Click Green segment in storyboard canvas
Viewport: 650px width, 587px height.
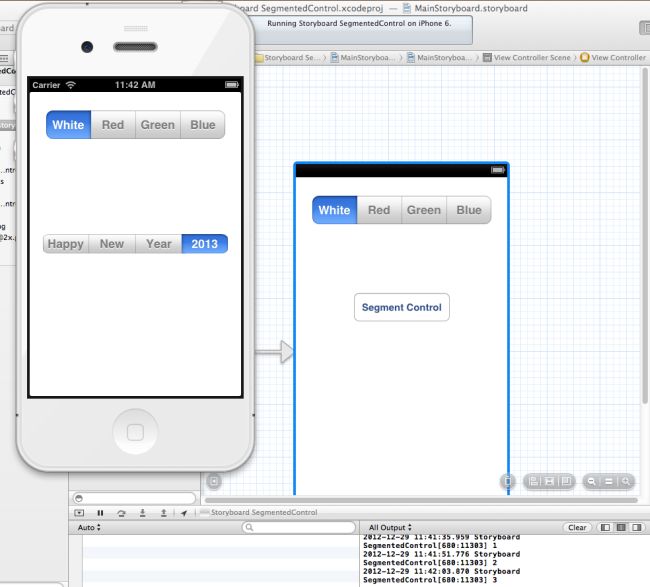[424, 210]
